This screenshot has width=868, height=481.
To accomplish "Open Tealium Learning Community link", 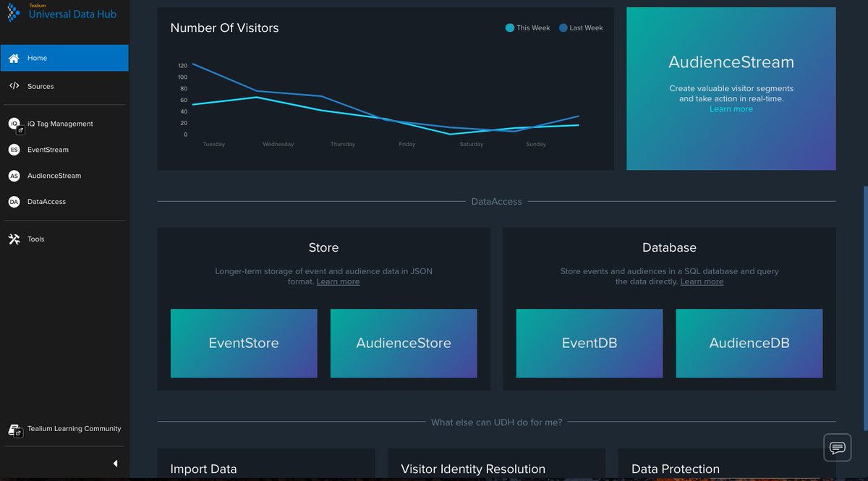I will pyautogui.click(x=64, y=429).
